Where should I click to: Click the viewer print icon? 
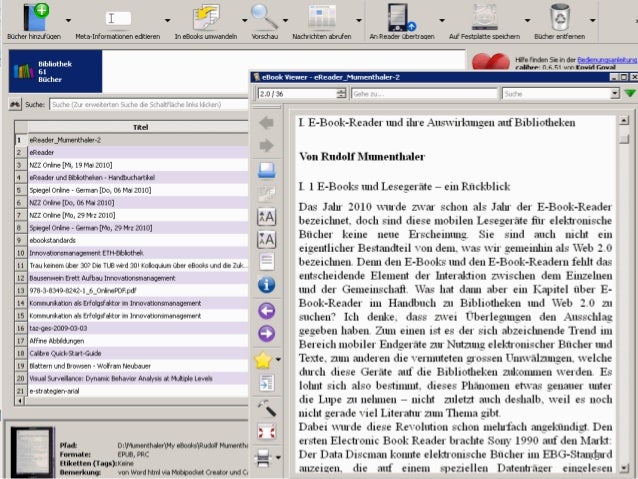click(263, 457)
